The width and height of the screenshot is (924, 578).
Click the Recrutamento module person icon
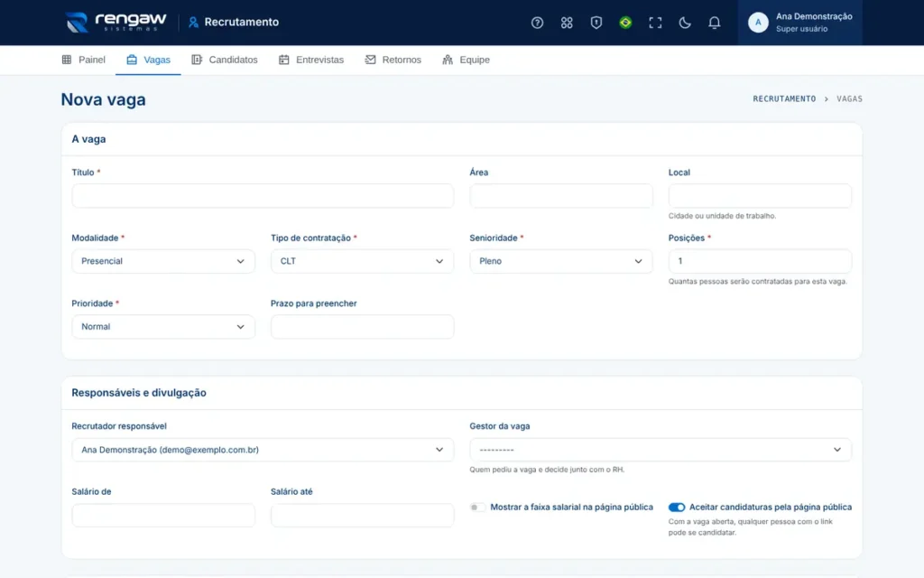pyautogui.click(x=193, y=23)
